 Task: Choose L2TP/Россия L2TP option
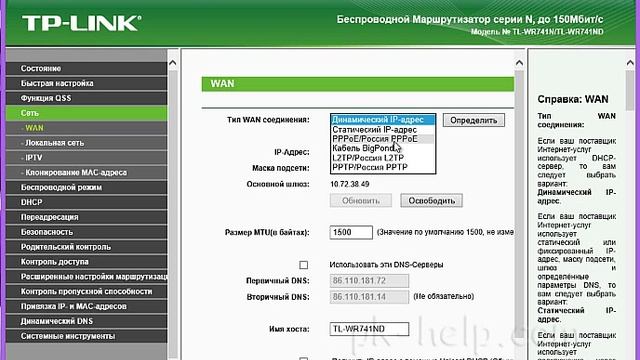click(383, 158)
